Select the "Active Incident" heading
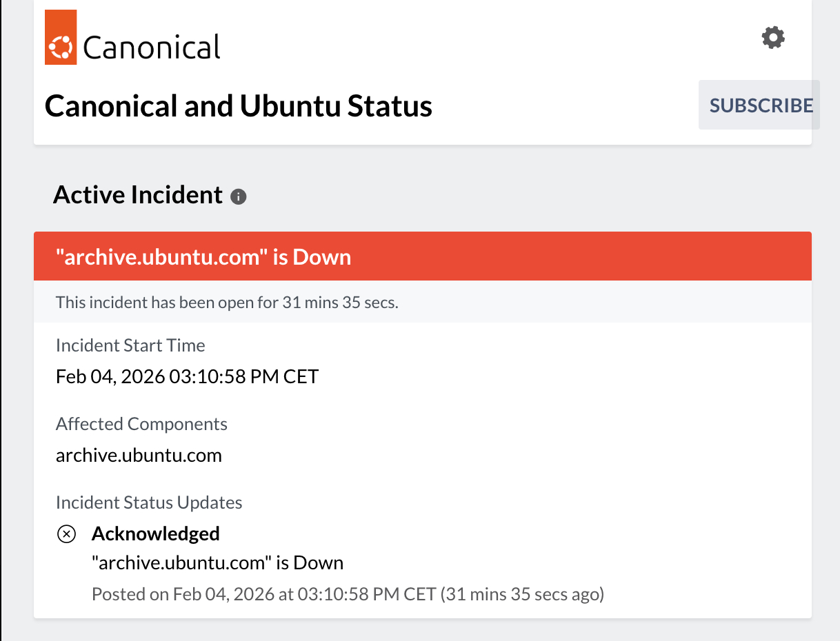Screen dimensions: 840x641 click(x=138, y=195)
